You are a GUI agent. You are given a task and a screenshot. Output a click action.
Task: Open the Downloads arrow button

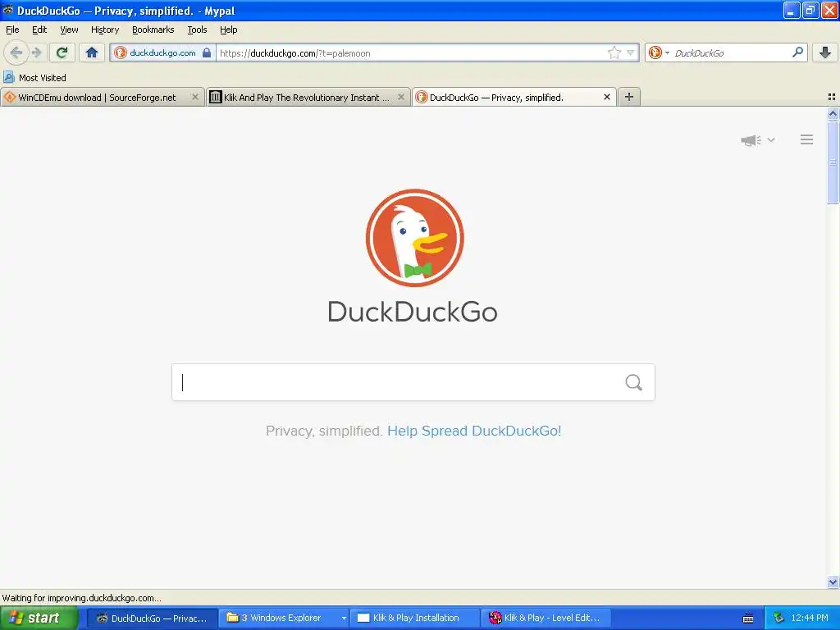(825, 52)
